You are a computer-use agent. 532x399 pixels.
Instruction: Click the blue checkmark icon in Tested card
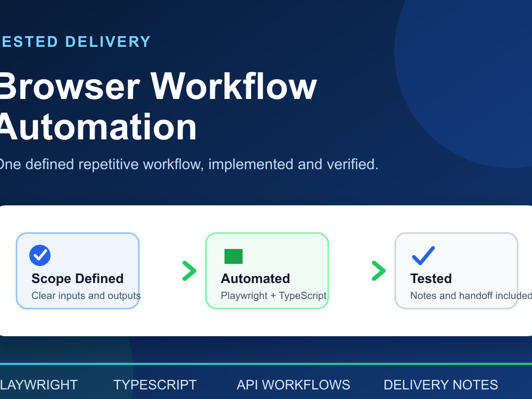click(x=423, y=255)
